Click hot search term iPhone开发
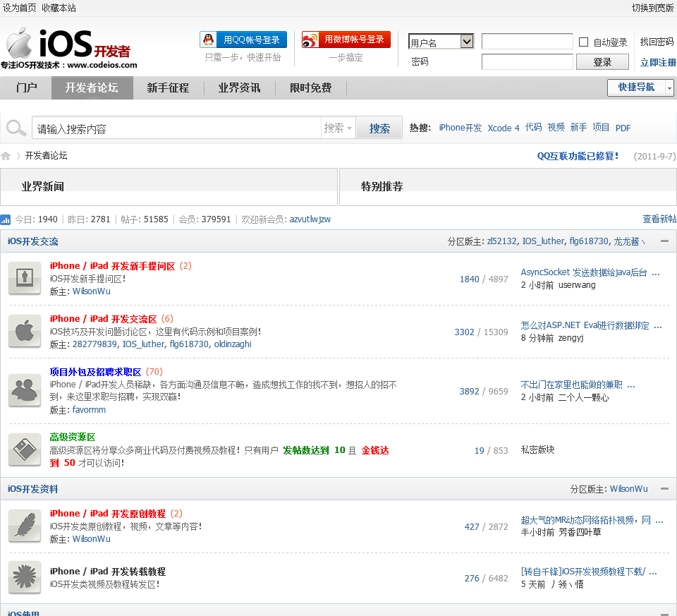677x616 pixels. click(461, 128)
